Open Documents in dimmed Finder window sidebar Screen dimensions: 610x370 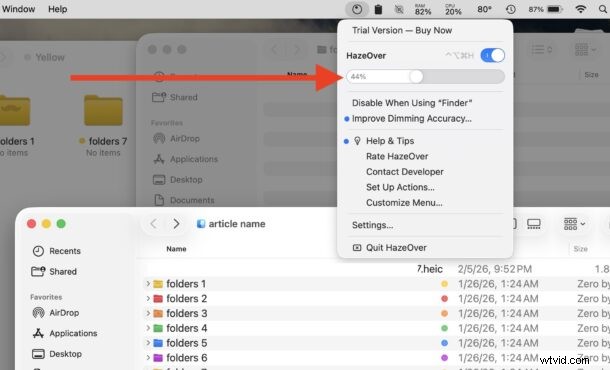[x=184, y=200]
